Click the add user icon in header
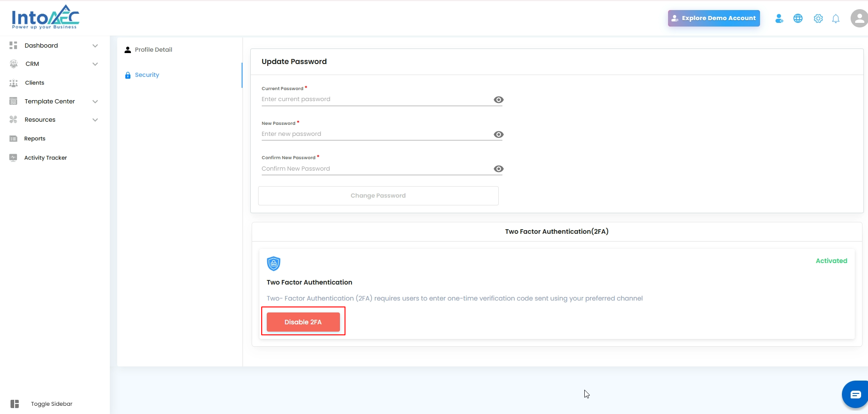 [779, 19]
